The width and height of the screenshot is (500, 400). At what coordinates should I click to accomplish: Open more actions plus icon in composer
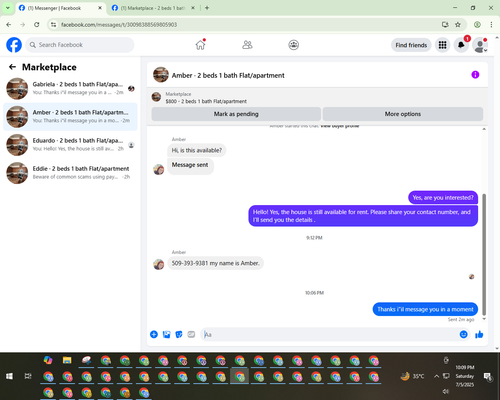154,334
